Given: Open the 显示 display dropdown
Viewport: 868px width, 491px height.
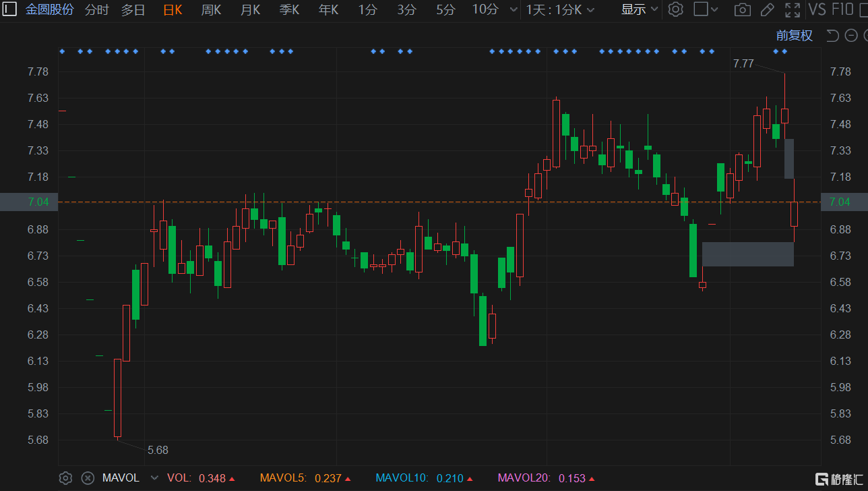Looking at the screenshot, I should (x=639, y=10).
